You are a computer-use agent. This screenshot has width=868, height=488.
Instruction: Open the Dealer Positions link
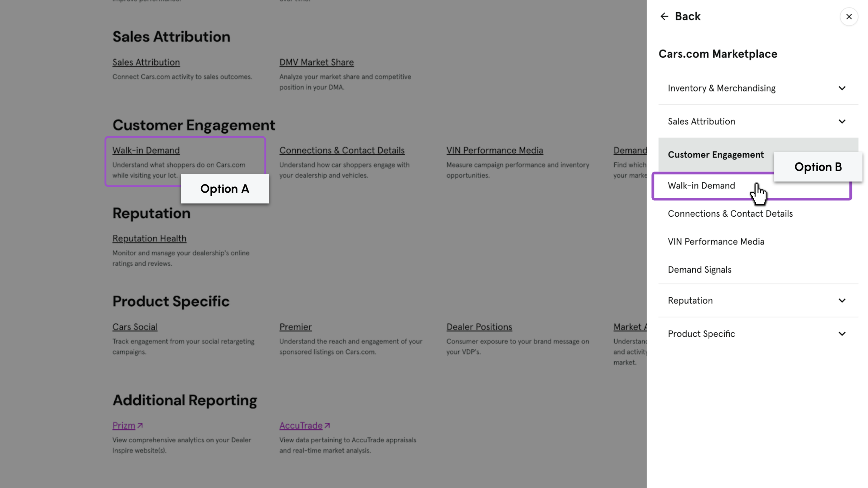coord(479,327)
